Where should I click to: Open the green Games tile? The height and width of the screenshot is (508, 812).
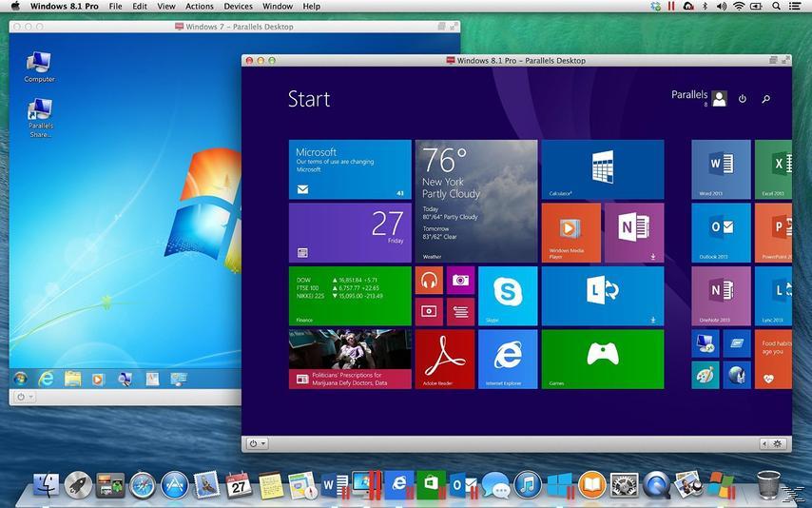603,360
